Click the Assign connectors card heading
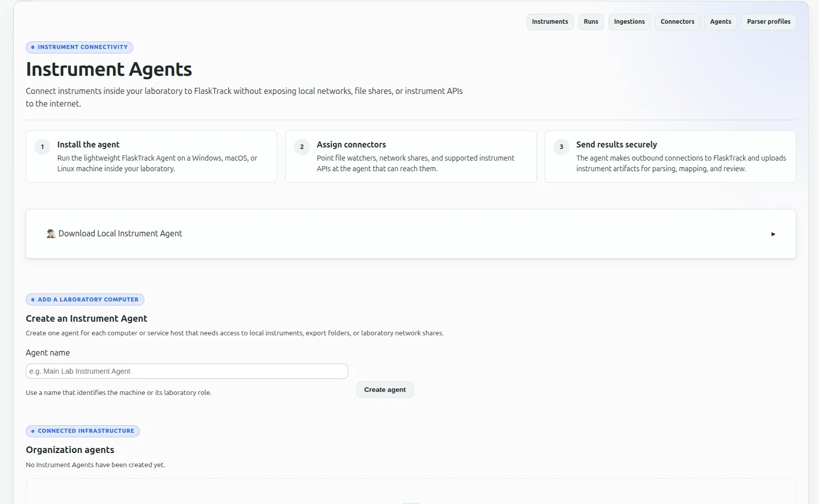 coord(351,144)
